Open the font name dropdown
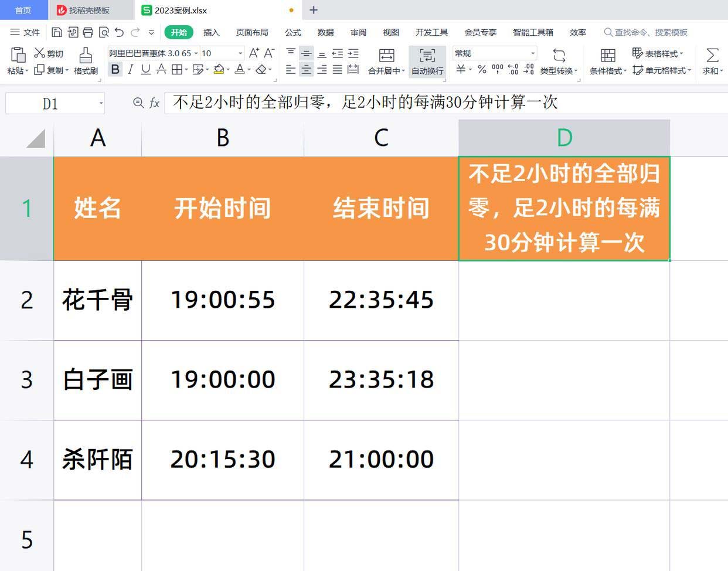728x571 pixels. [x=196, y=53]
